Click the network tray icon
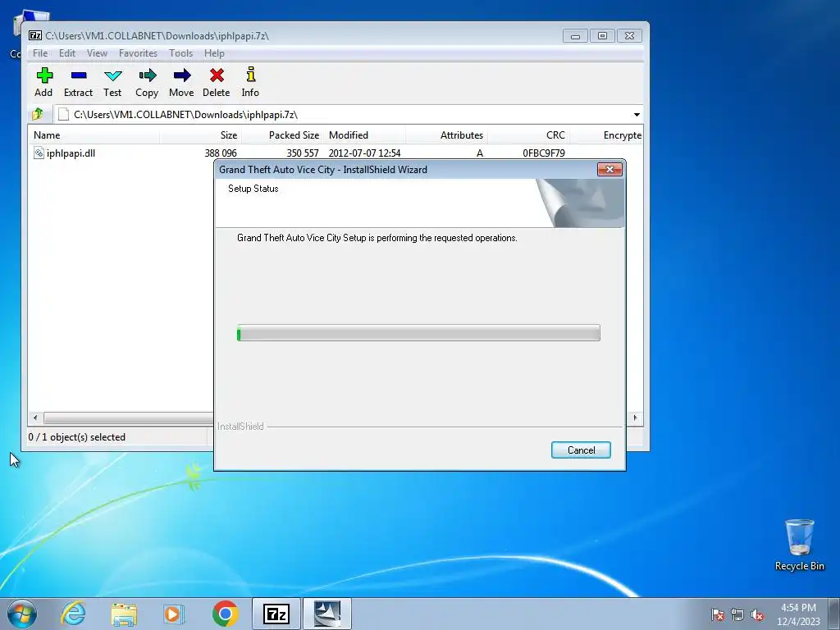Image resolution: width=840 pixels, height=630 pixels. (x=737, y=615)
